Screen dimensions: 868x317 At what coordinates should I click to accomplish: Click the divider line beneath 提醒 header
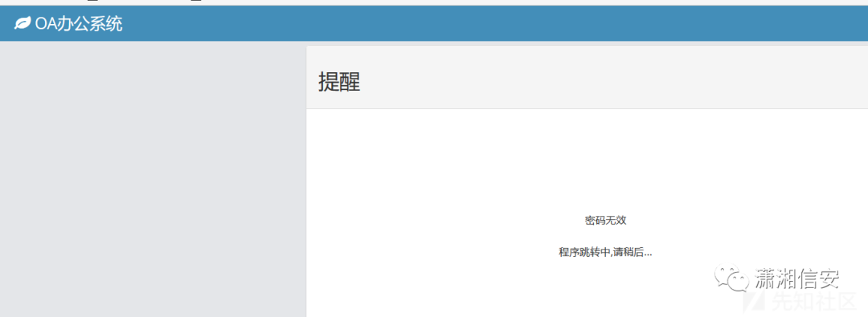pyautogui.click(x=587, y=109)
